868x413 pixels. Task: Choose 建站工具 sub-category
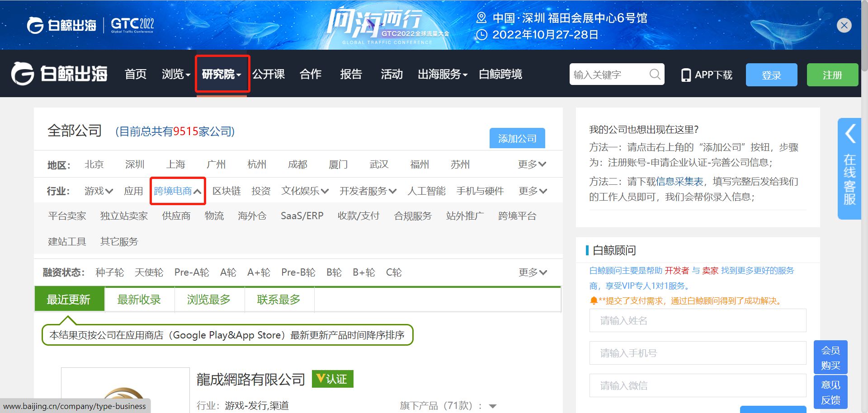(67, 242)
